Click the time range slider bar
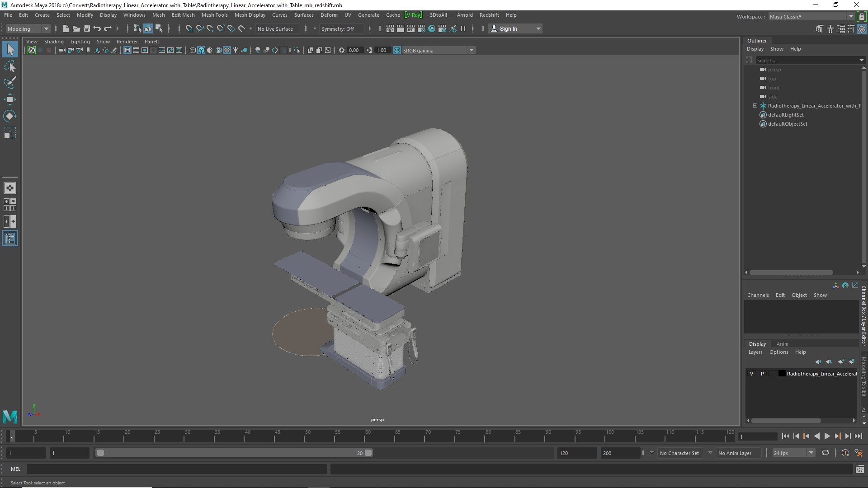This screenshot has width=868, height=488. (x=234, y=453)
